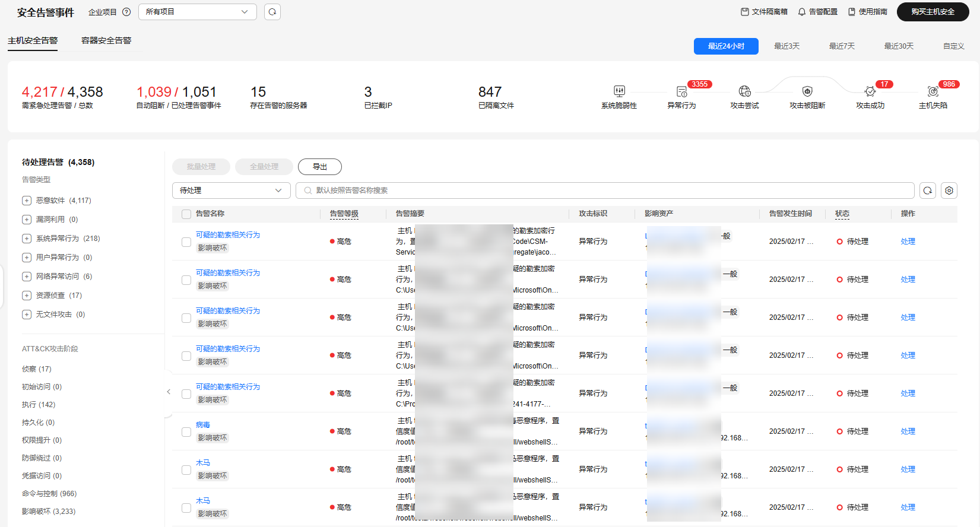This screenshot has height=527, width=980.
Task: Select the 主机失陷 stage icon showing 986
Action: coord(933,91)
